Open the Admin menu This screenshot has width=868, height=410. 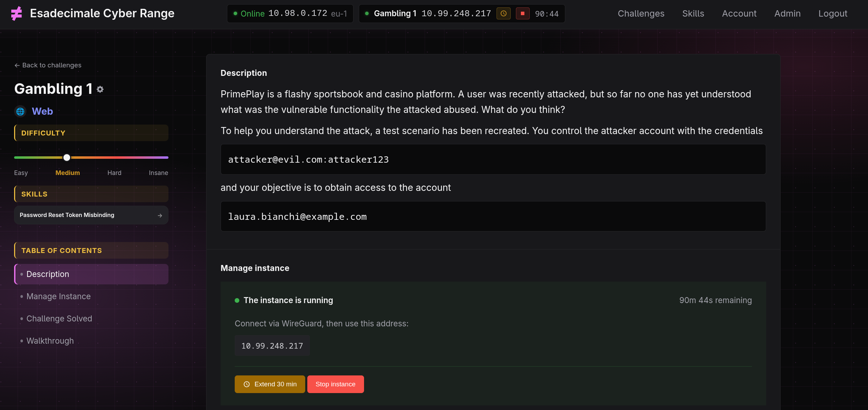(788, 13)
